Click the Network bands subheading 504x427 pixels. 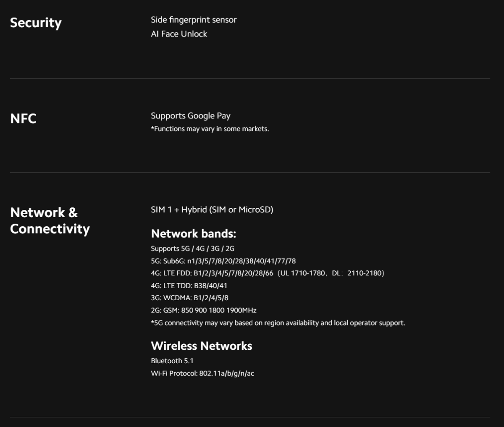[194, 233]
